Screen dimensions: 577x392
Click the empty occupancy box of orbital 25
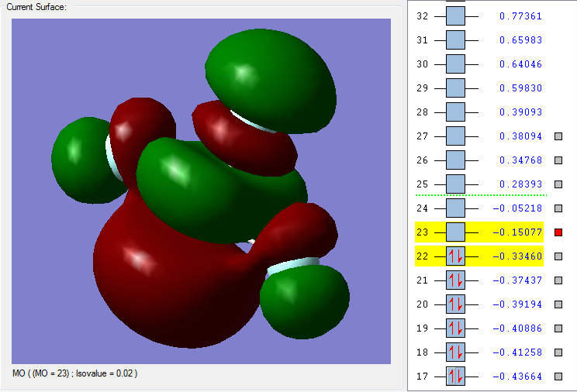[x=455, y=184]
